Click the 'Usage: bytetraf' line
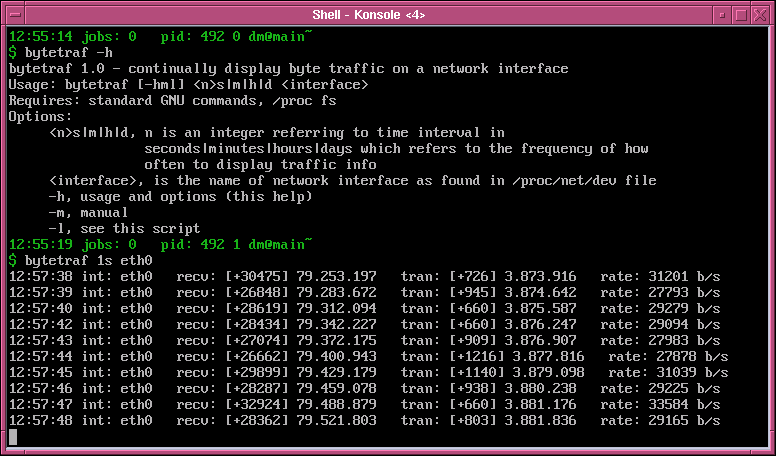The width and height of the screenshot is (776, 456). pyautogui.click(x=189, y=85)
